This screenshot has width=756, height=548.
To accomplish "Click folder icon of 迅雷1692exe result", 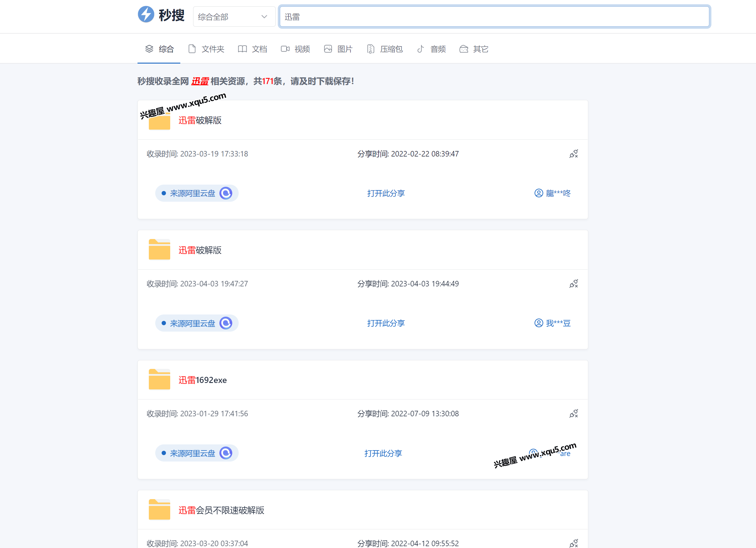I will coord(159,379).
